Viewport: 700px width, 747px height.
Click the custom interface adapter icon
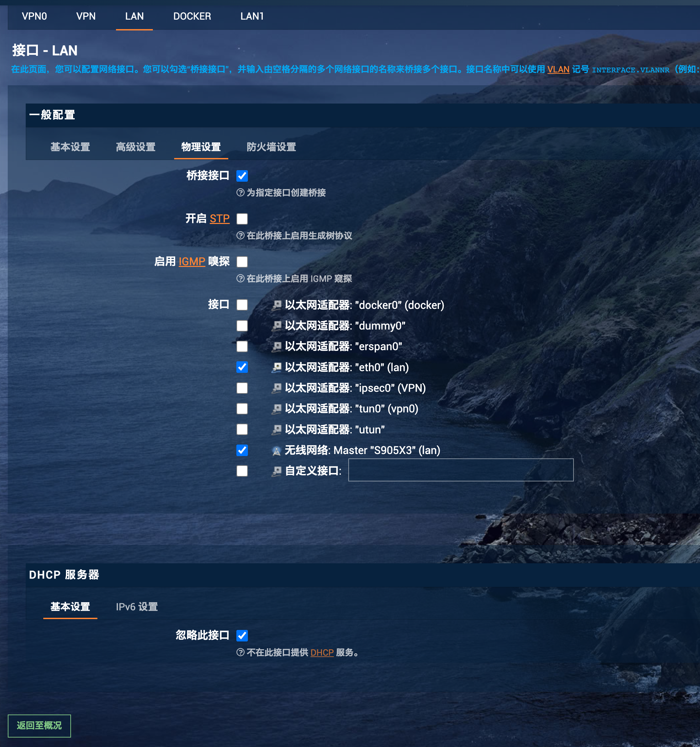[276, 471]
